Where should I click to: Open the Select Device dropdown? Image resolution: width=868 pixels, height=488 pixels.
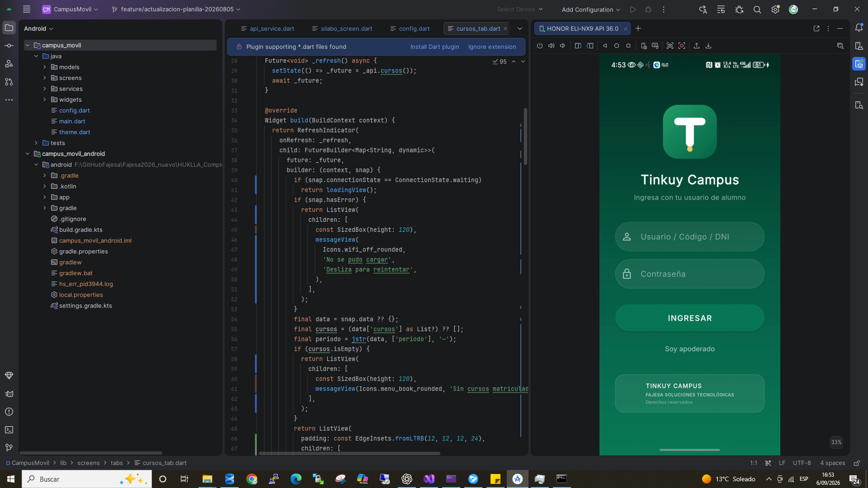(x=520, y=9)
